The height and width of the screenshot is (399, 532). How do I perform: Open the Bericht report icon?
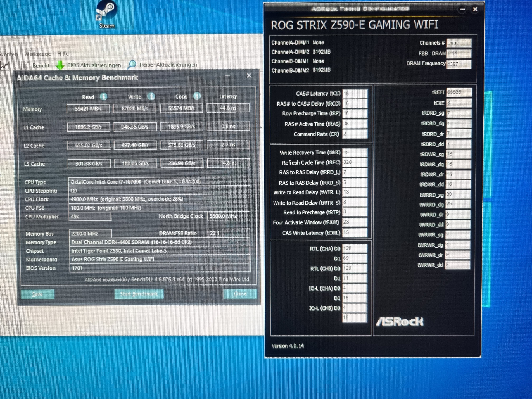(x=25, y=65)
